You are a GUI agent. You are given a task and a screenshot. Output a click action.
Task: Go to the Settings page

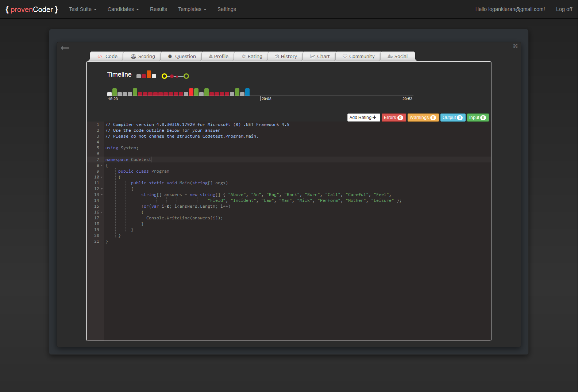tap(227, 9)
